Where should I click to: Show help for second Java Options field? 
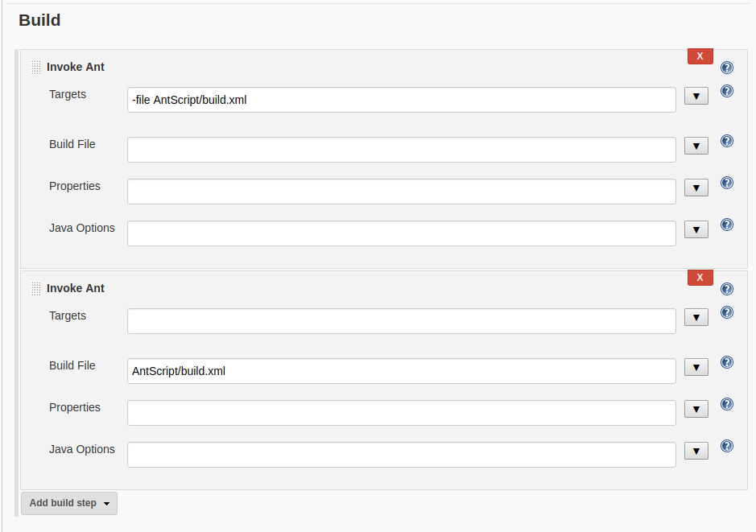pyautogui.click(x=726, y=446)
